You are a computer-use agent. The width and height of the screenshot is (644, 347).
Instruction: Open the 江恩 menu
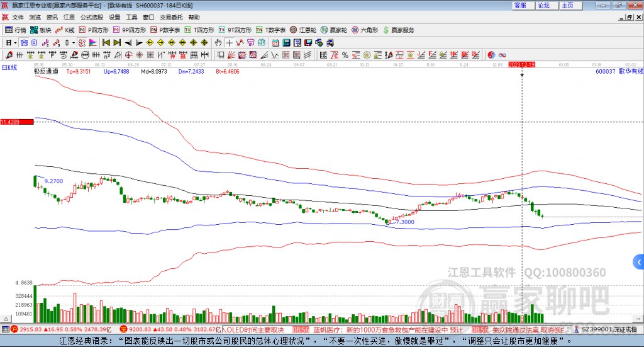pyautogui.click(x=69, y=17)
